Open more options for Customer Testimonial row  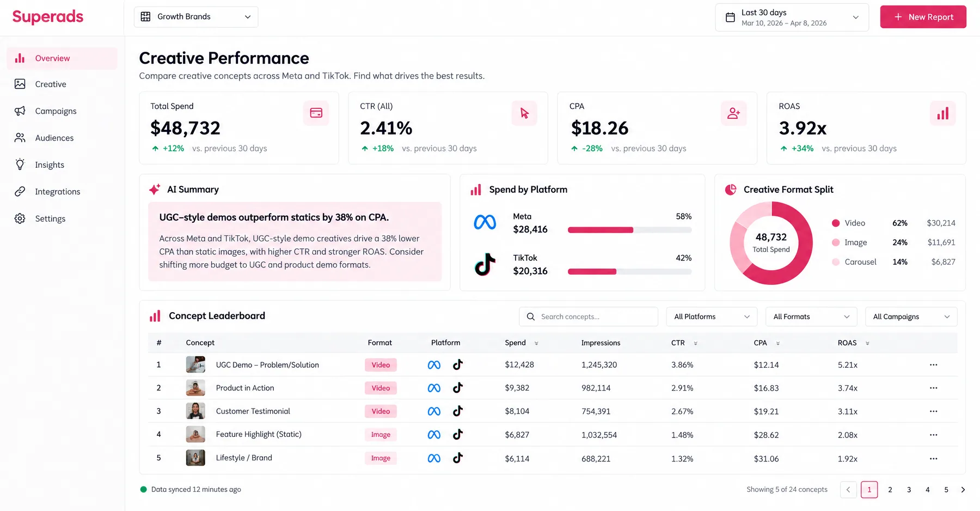pyautogui.click(x=933, y=411)
